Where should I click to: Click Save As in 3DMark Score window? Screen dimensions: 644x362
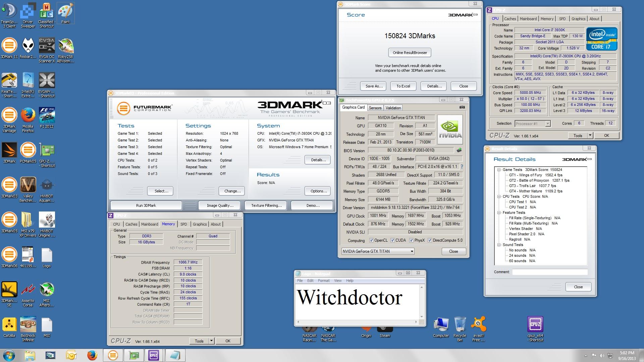click(374, 86)
